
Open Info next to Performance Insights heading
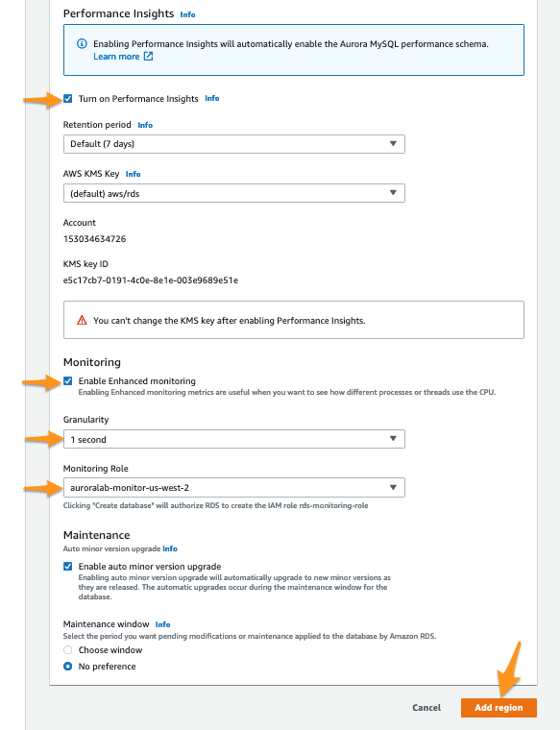tap(187, 14)
